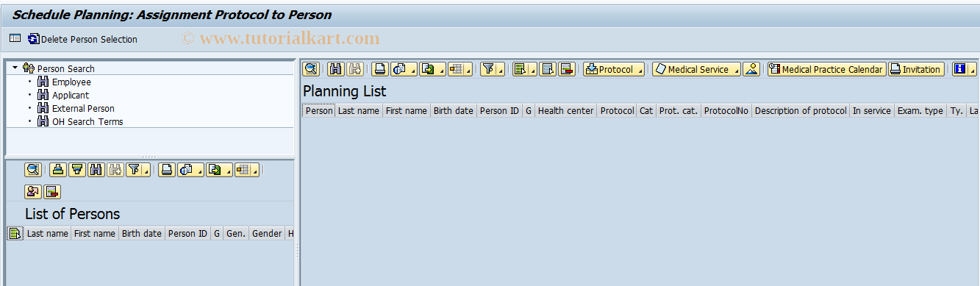This screenshot has width=980, height=286.
Task: Open Medical Practice Calendar
Action: (x=826, y=69)
